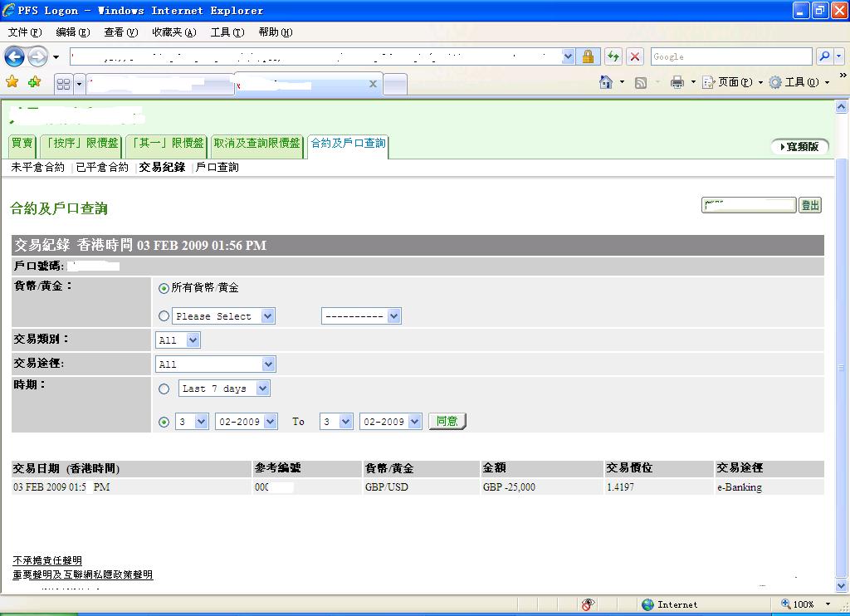850x616 pixels.
Task: Click the Add to Favorites icon
Action: click(x=35, y=82)
